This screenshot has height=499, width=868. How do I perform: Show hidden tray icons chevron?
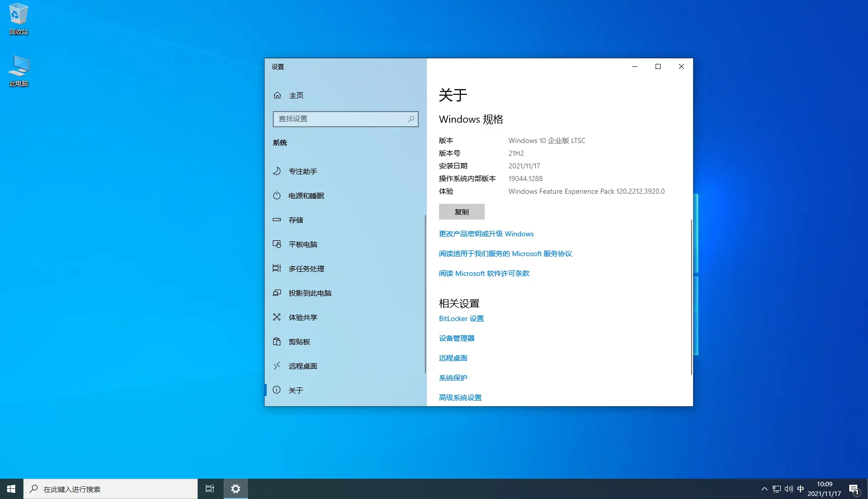pyautogui.click(x=765, y=489)
